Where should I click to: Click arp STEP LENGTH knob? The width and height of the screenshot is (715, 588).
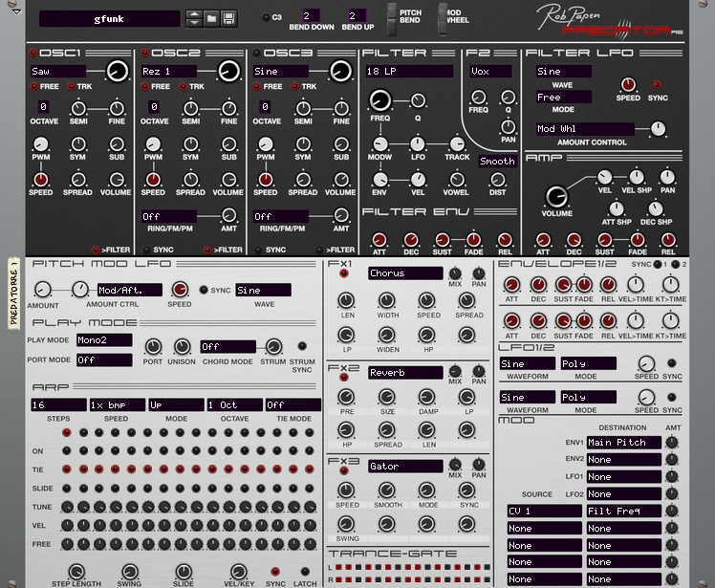[x=76, y=571]
